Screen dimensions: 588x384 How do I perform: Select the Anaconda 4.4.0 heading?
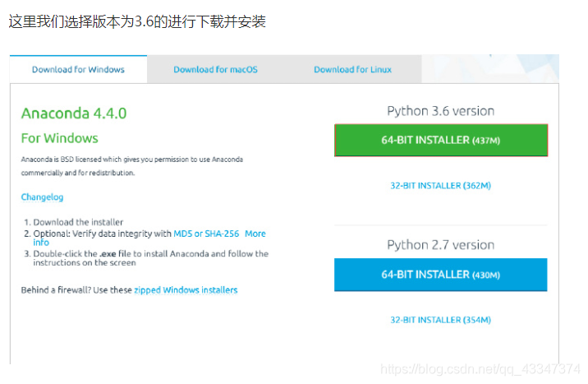point(74,113)
